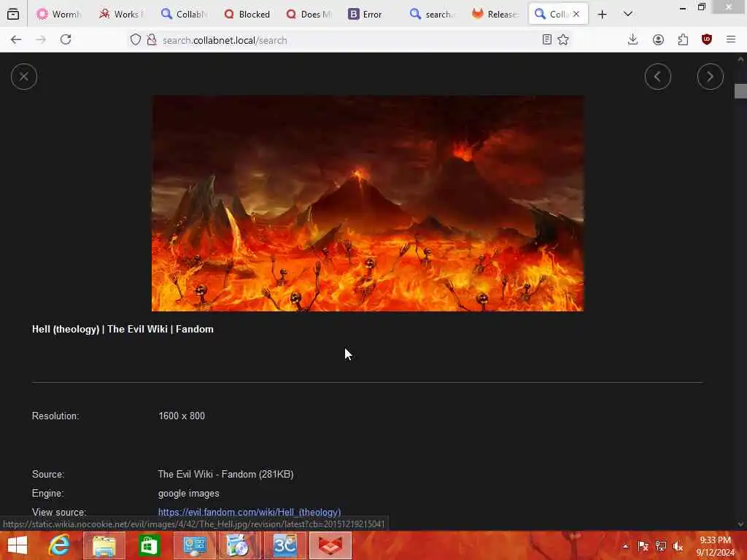Open the Windows Start menu
Screen dimensions: 747x560
(x=18, y=545)
